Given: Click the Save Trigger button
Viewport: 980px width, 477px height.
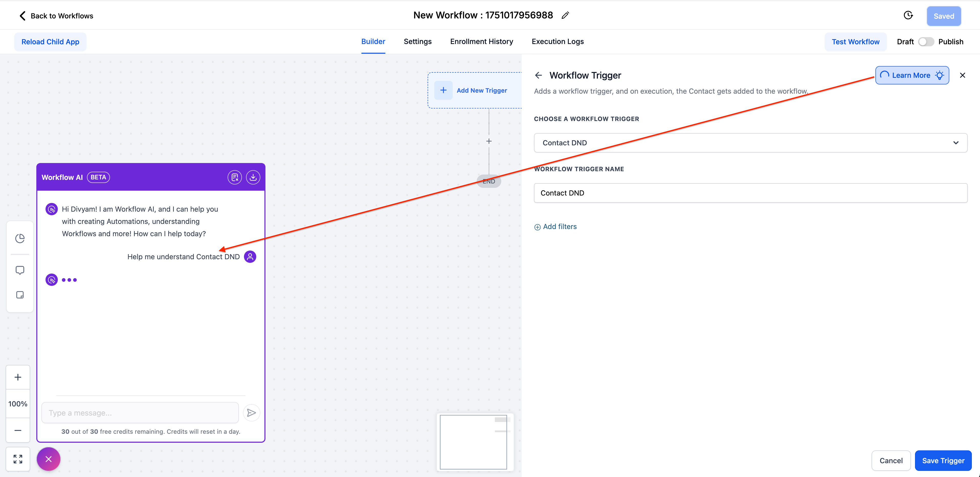Looking at the screenshot, I should pyautogui.click(x=943, y=461).
